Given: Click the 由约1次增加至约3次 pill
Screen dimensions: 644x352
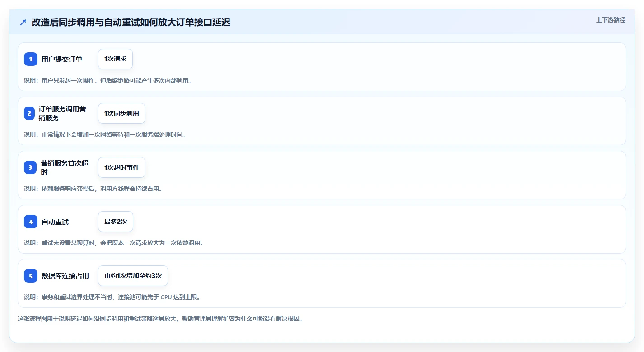Looking at the screenshot, I should pos(133,276).
